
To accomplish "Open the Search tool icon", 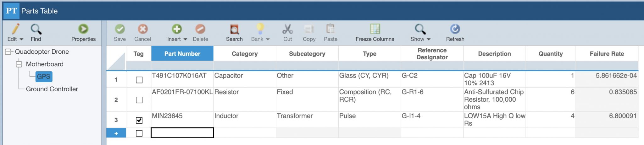I will [234, 29].
